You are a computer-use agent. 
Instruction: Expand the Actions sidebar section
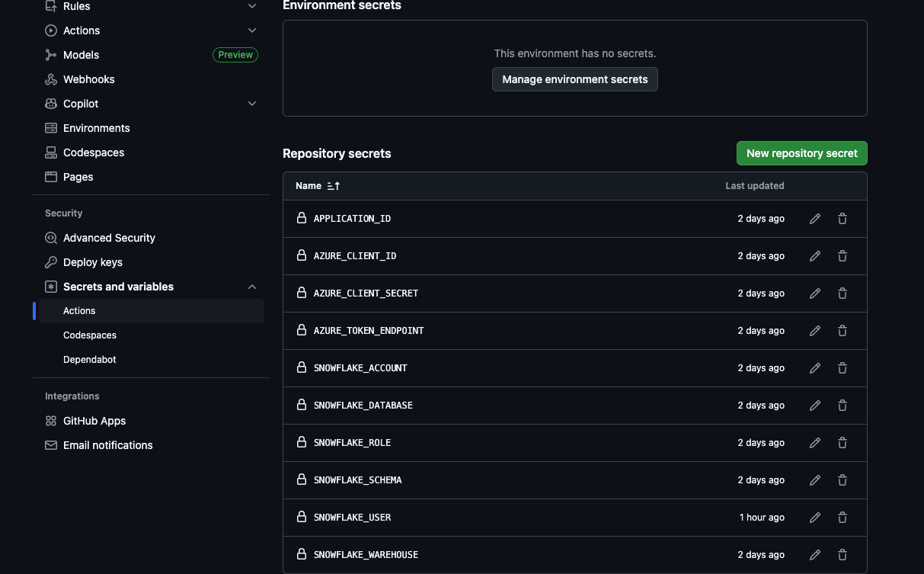252,30
